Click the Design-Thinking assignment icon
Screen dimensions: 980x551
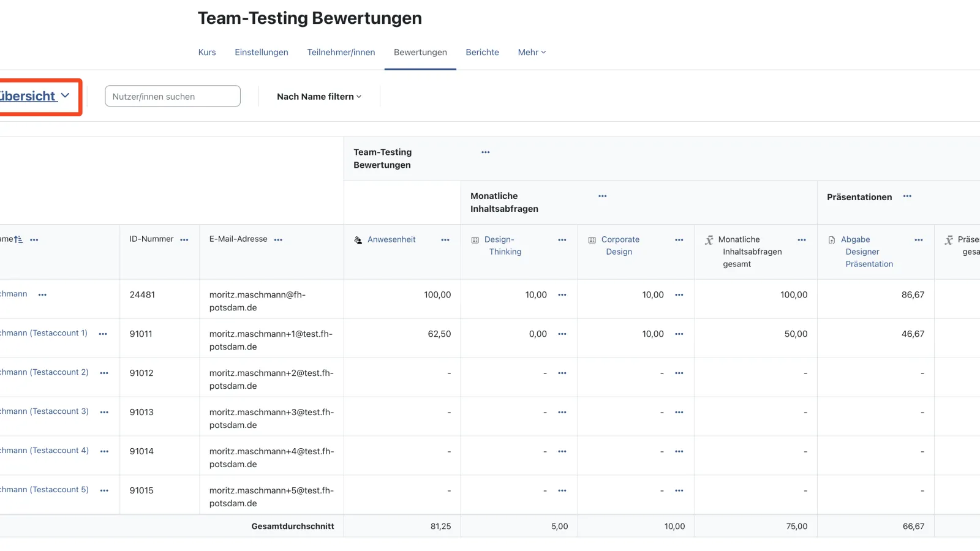(x=475, y=239)
